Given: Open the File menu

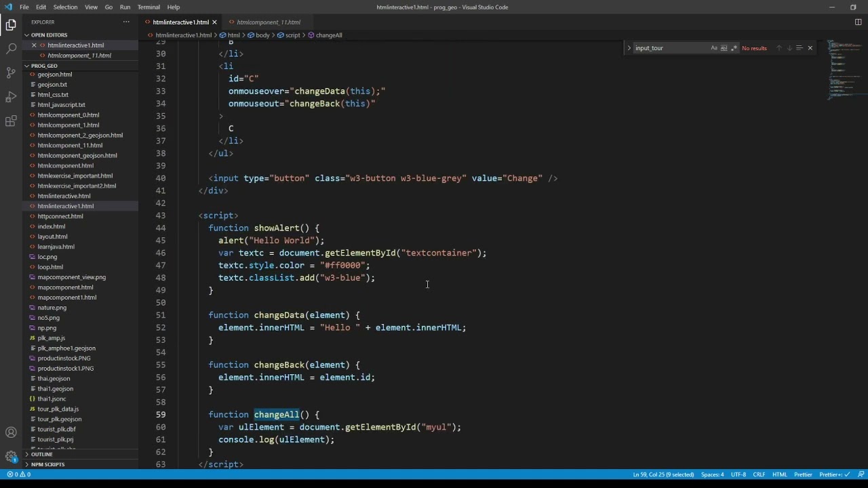Looking at the screenshot, I should (x=24, y=7).
